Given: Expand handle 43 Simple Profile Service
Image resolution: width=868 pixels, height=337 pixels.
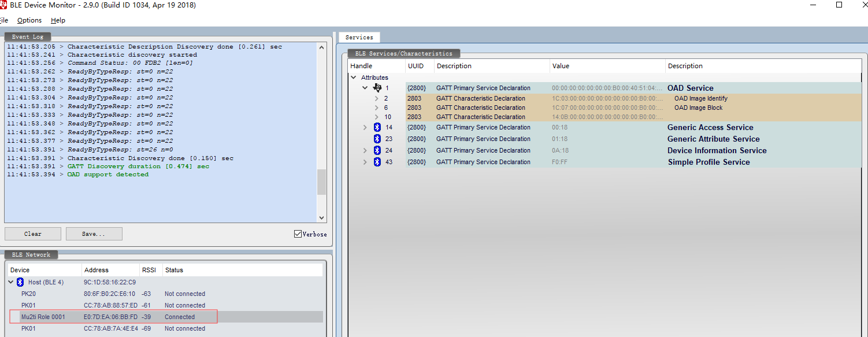Looking at the screenshot, I should 365,162.
